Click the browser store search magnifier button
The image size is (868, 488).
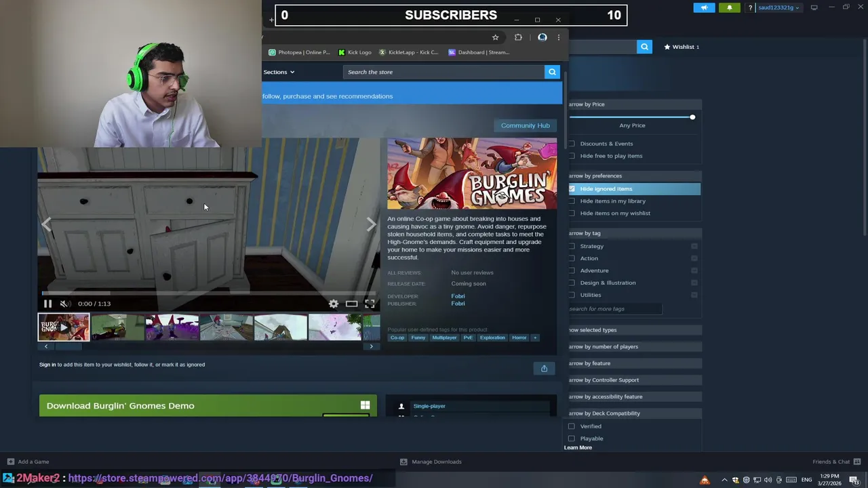tap(552, 72)
